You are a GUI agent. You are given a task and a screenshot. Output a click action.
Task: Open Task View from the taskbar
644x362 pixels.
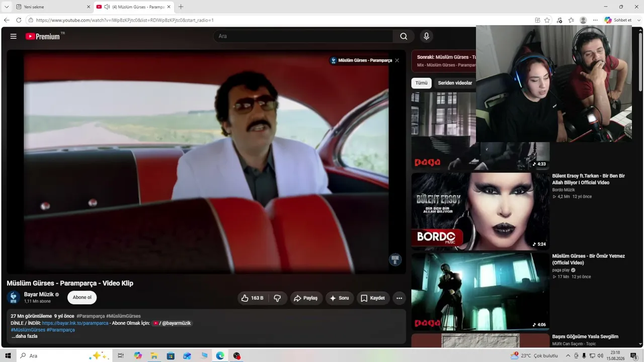pos(121,356)
